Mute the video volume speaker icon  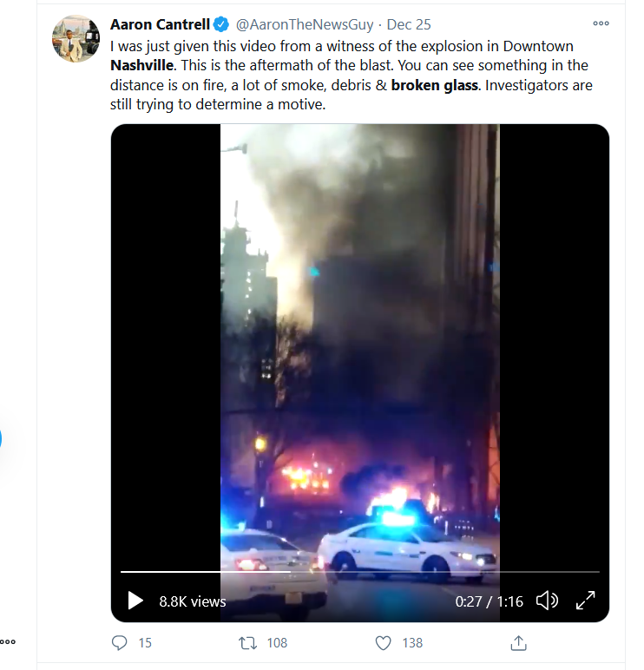point(548,601)
